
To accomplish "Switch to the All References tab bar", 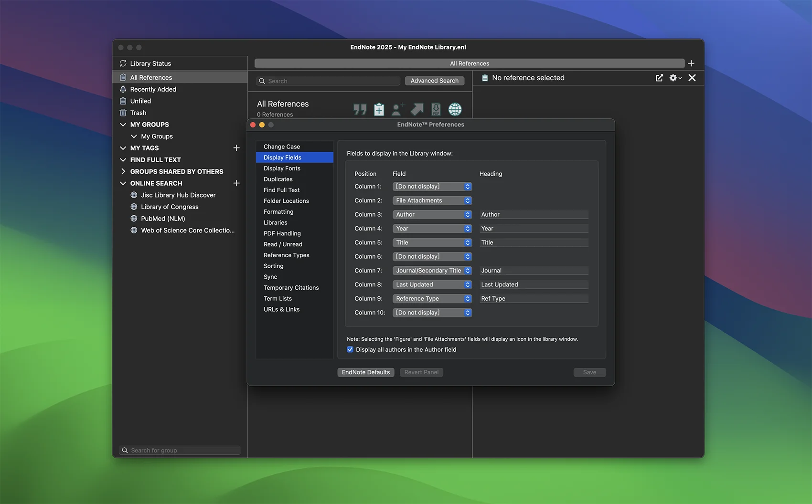I will coord(470,63).
